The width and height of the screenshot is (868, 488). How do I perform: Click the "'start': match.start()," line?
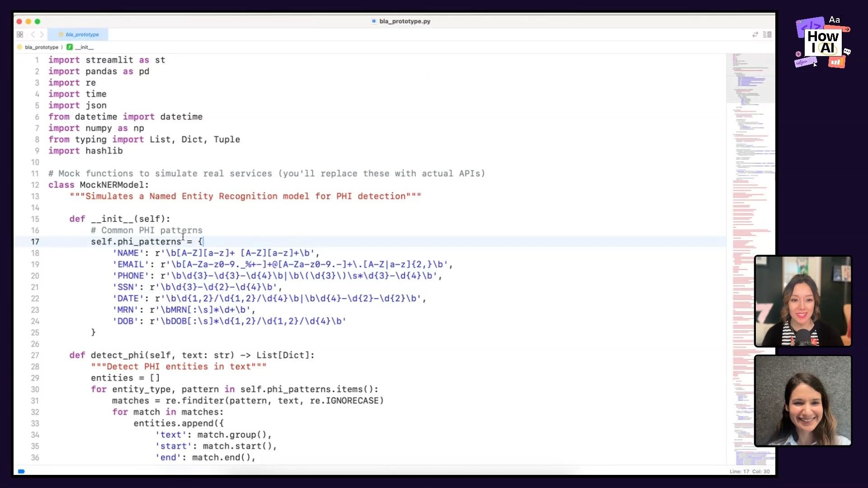pyautogui.click(x=216, y=446)
